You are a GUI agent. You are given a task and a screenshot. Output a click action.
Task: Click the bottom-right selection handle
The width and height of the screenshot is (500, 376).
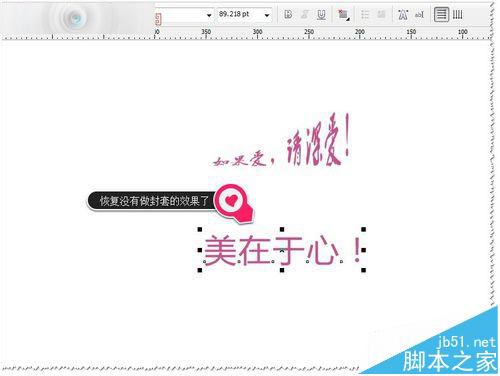[x=363, y=270]
